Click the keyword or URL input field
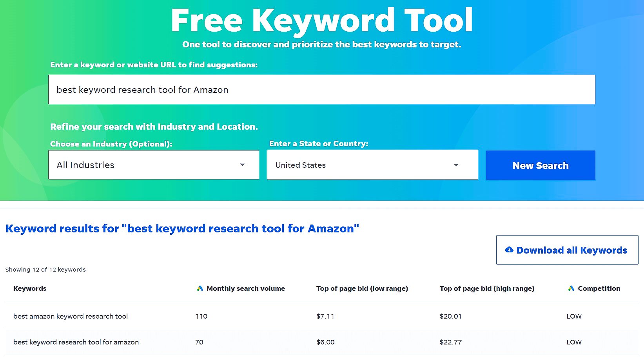Screen dimensions: 644x357 (x=321, y=90)
